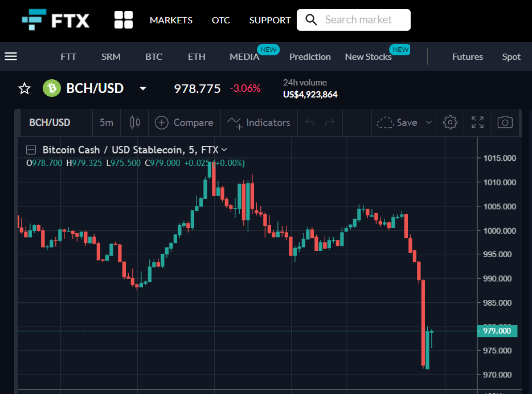Click the 970.000 price axis label
Image resolution: width=532 pixels, height=394 pixels.
497,375
